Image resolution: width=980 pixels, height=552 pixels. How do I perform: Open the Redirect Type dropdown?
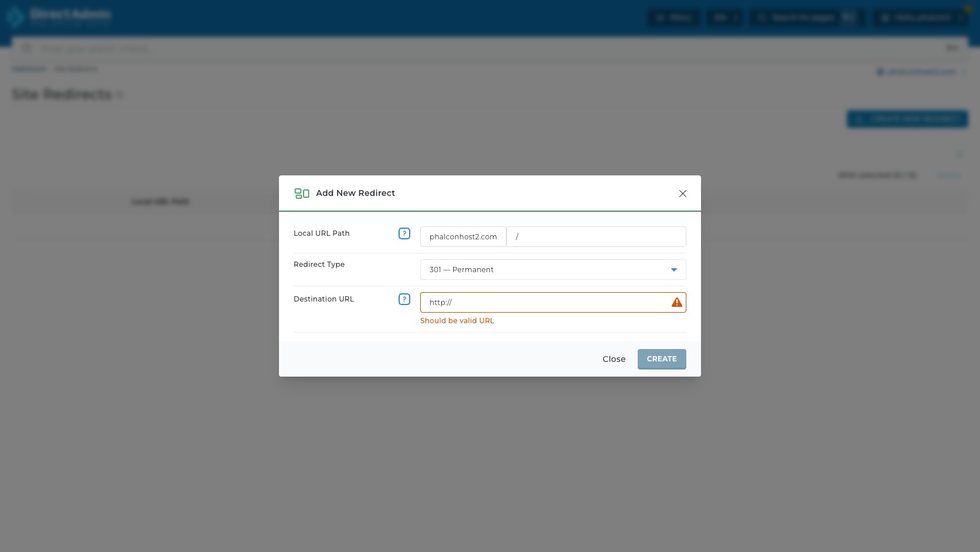point(553,270)
